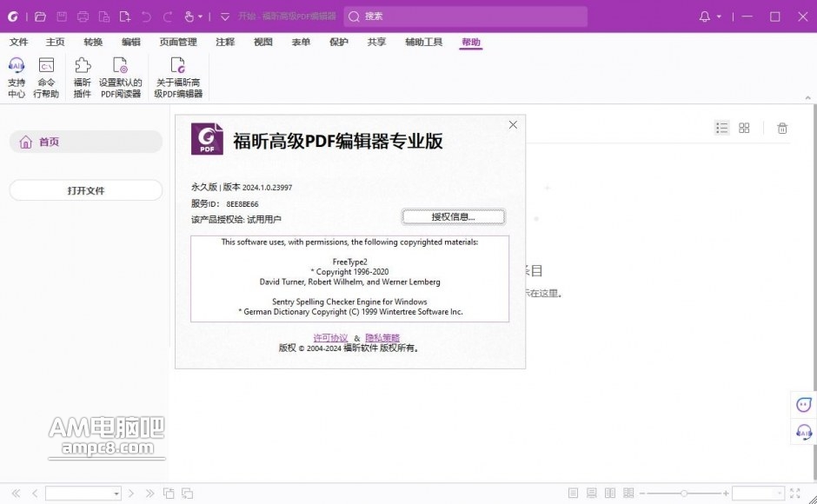Viewport: 817px width, 504px height.
Task: Switch to the 保护 (Protect) tab
Action: pyautogui.click(x=339, y=43)
